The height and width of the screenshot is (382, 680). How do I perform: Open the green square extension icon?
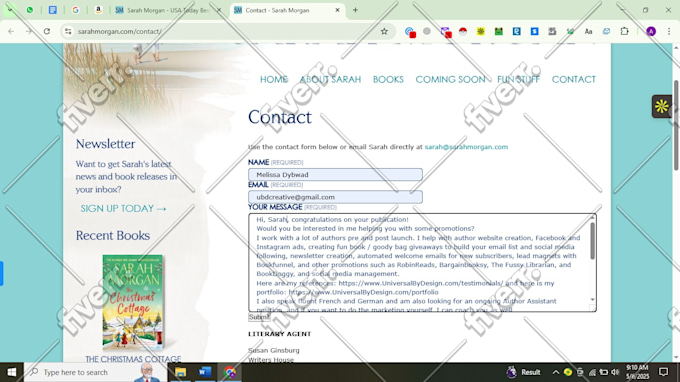[x=498, y=31]
